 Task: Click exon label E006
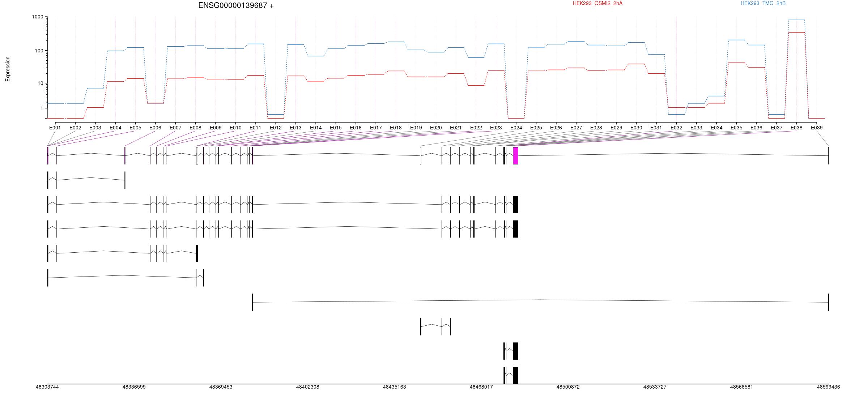155,128
